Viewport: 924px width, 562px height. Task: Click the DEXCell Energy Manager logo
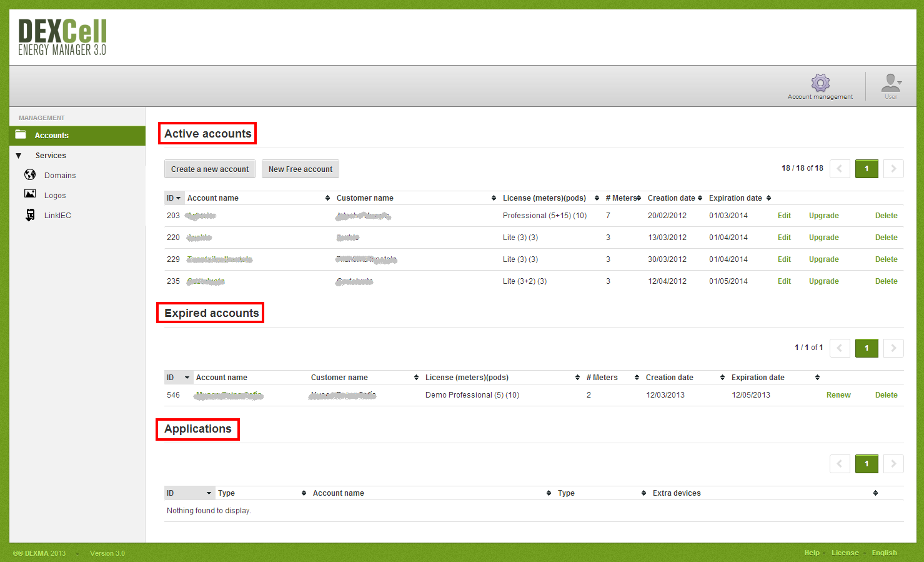coord(61,36)
